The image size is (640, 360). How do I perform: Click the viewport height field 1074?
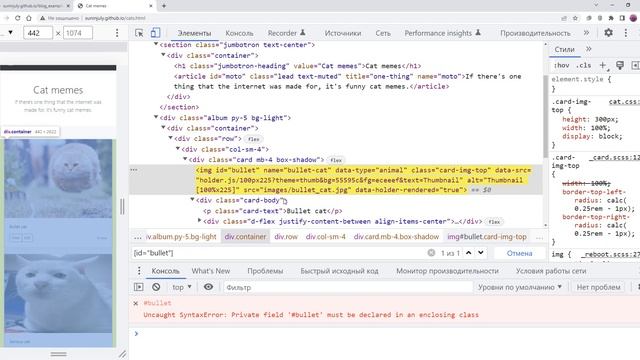point(78,33)
